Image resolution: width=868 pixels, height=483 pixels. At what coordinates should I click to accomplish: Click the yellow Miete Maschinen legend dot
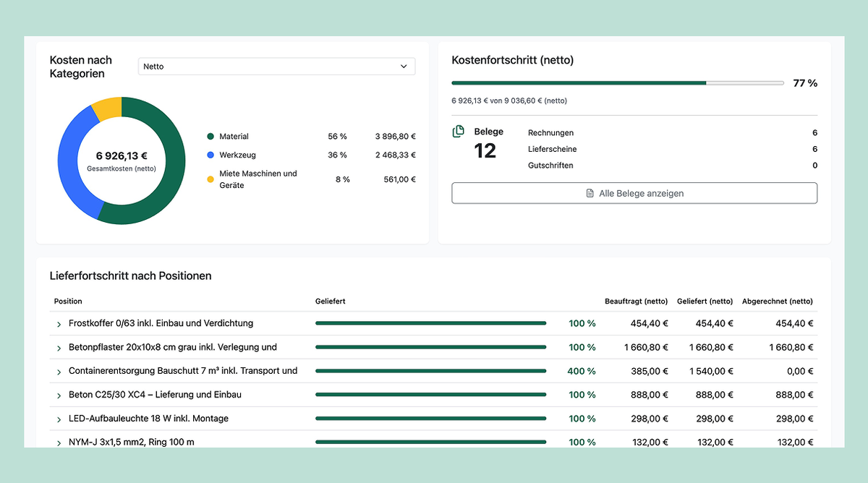pyautogui.click(x=210, y=179)
